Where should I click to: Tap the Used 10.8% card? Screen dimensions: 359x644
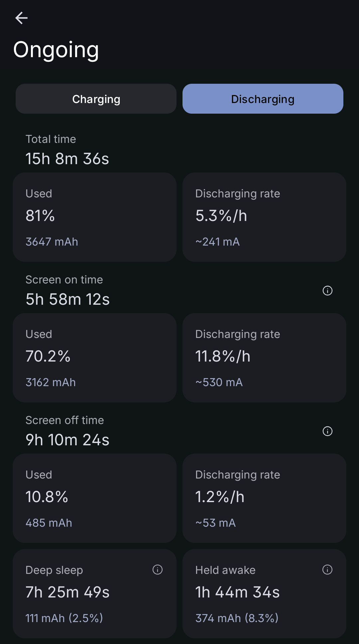[94, 498]
